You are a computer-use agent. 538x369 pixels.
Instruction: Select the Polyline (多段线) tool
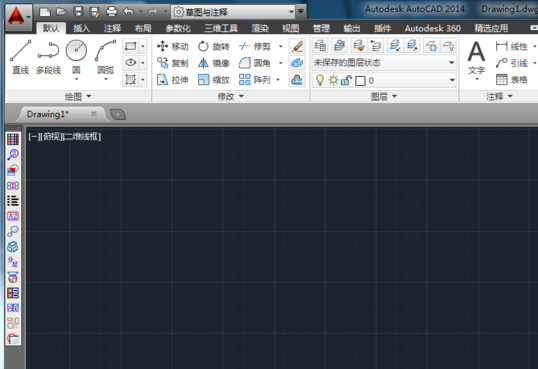[48, 57]
